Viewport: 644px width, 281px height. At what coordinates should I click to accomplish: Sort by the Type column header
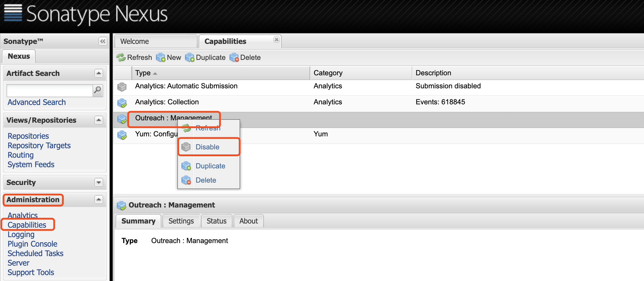click(x=221, y=73)
